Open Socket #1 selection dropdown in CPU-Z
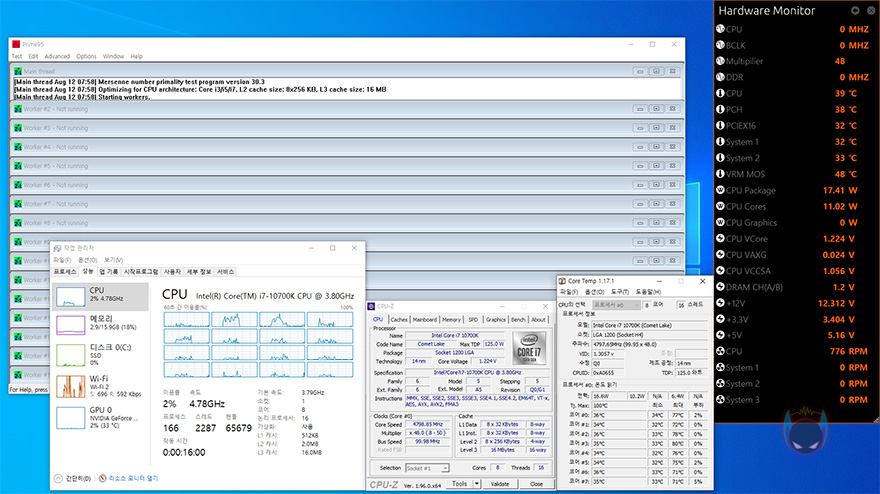 click(x=427, y=468)
